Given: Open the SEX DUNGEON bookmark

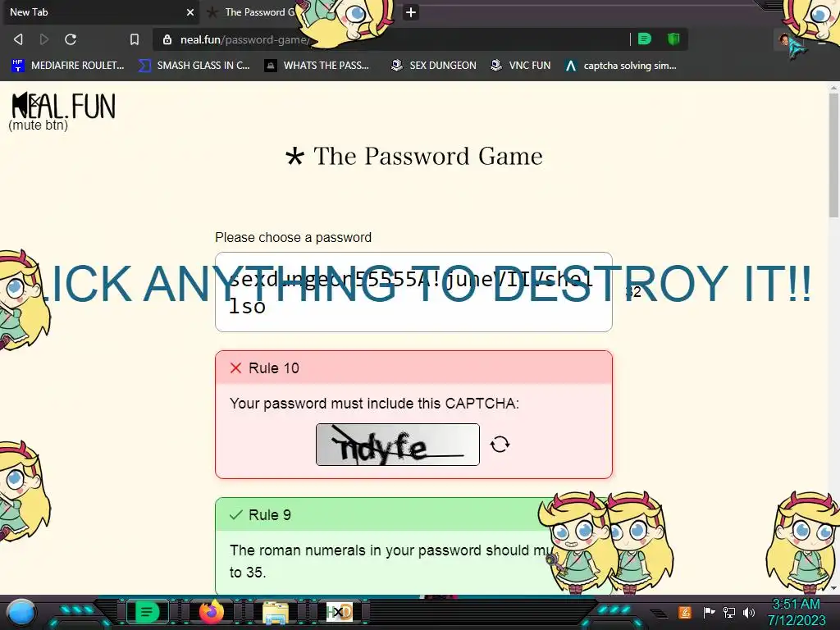Looking at the screenshot, I should pyautogui.click(x=433, y=66).
